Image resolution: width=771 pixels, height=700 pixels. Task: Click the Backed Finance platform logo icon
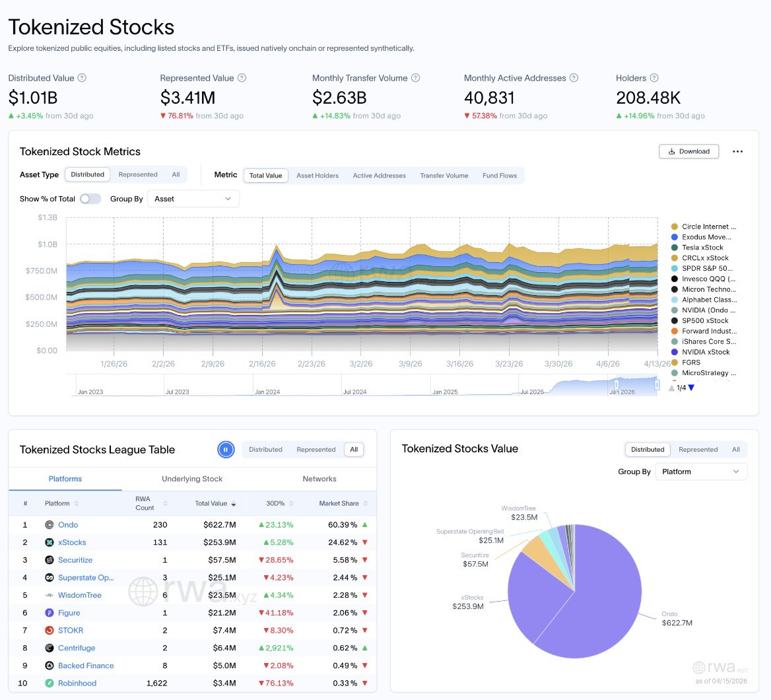[x=49, y=666]
